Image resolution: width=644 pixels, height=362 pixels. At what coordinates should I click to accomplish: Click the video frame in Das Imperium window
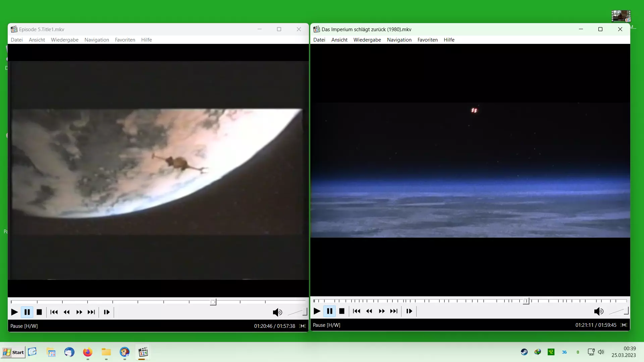point(470,170)
